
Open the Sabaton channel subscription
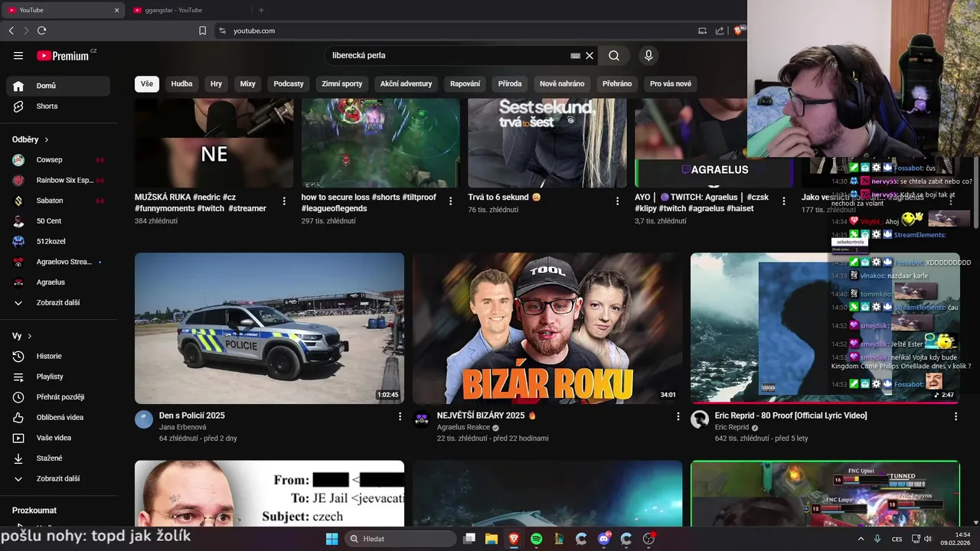click(x=58, y=201)
